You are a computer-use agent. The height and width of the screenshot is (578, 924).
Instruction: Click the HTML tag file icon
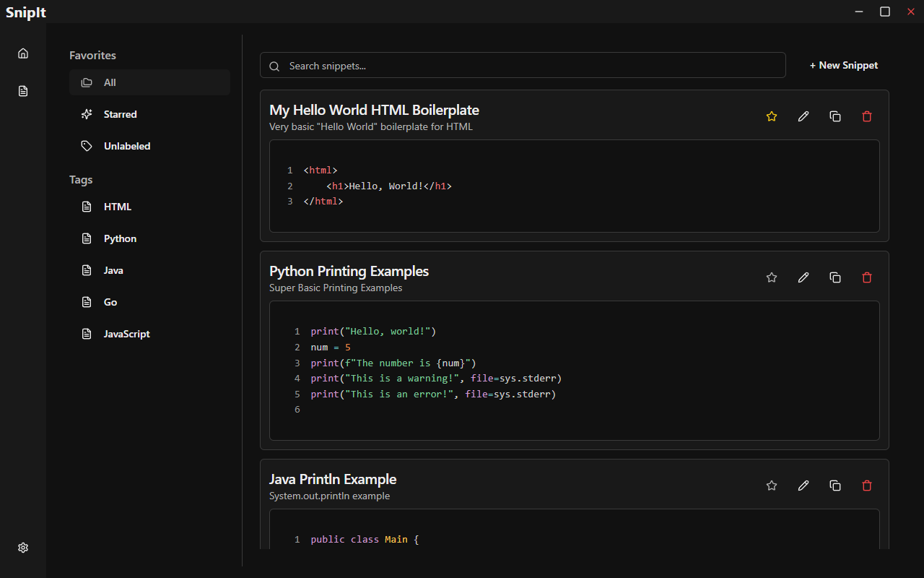click(x=87, y=207)
